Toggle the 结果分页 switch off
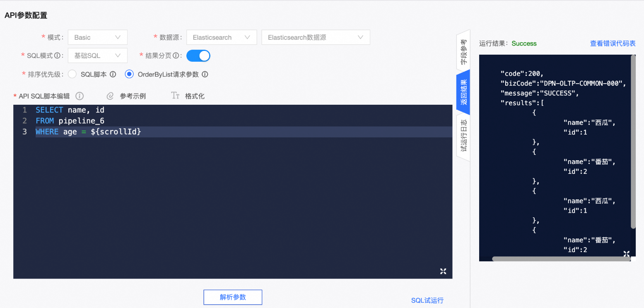This screenshot has width=644, height=308. pos(198,55)
